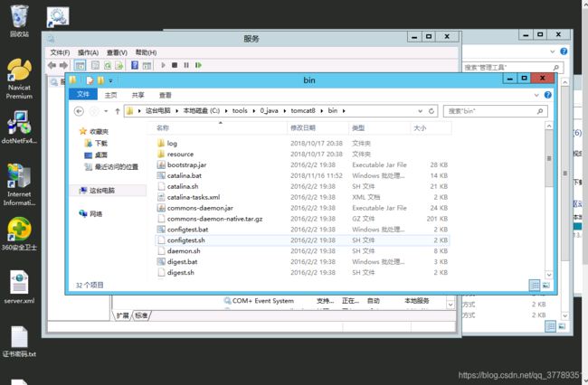Launch 360 security guard desktop icon
The height and width of the screenshot is (385, 588).
[x=19, y=234]
